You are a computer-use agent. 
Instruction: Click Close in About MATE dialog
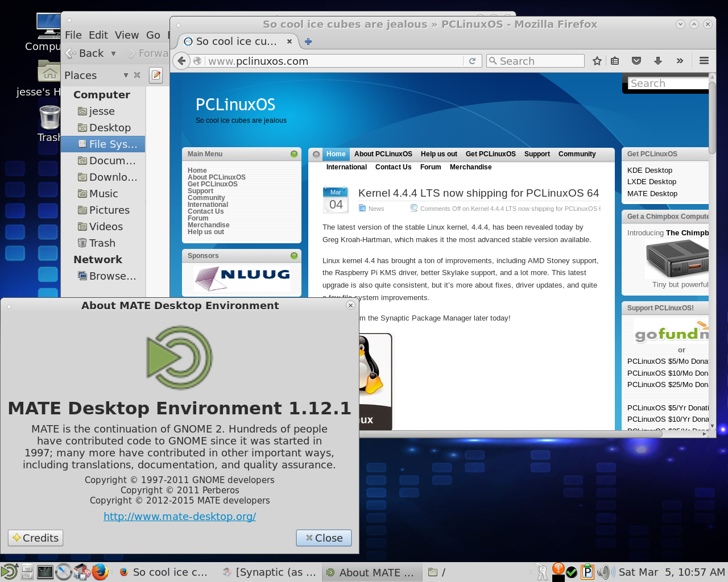324,538
